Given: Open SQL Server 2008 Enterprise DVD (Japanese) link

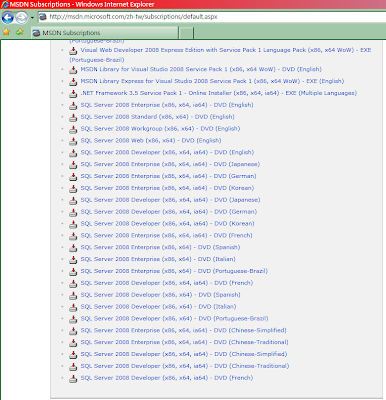Looking at the screenshot, I should (x=170, y=164).
